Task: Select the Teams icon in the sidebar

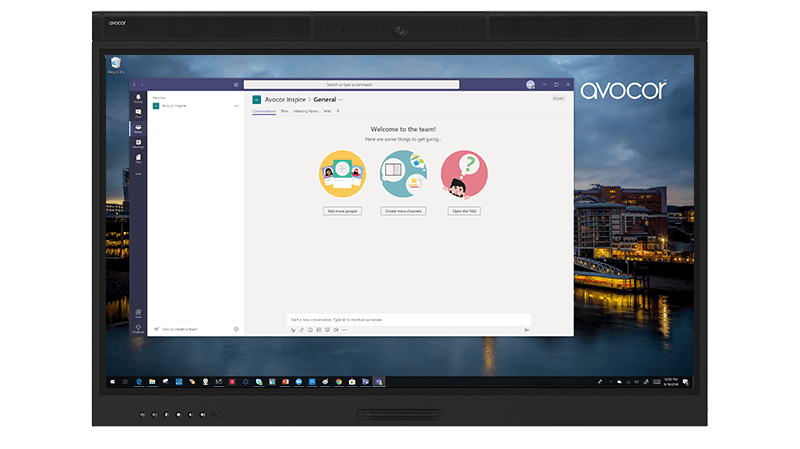Action: click(x=138, y=129)
